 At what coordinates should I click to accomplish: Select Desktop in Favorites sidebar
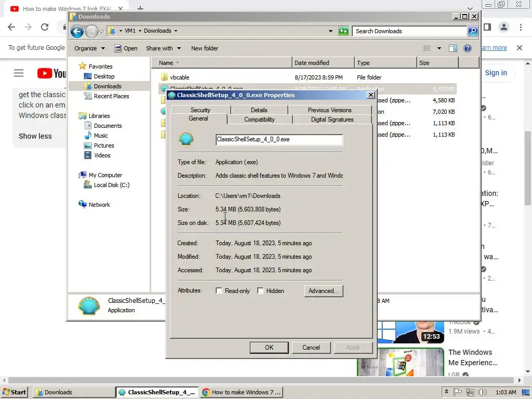pyautogui.click(x=99, y=76)
